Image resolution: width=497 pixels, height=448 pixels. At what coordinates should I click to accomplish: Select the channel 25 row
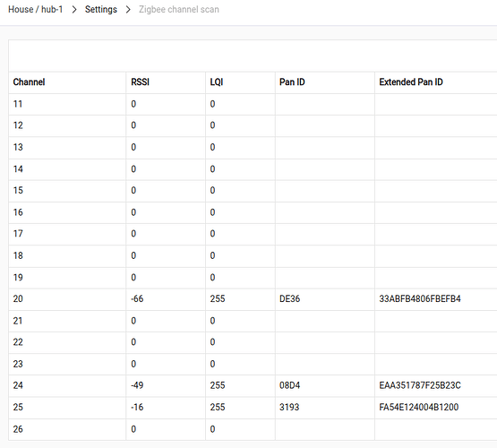(253, 408)
